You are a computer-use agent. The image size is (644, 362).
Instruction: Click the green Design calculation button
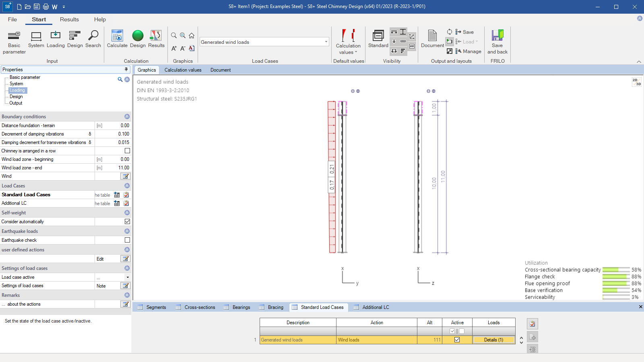(138, 39)
